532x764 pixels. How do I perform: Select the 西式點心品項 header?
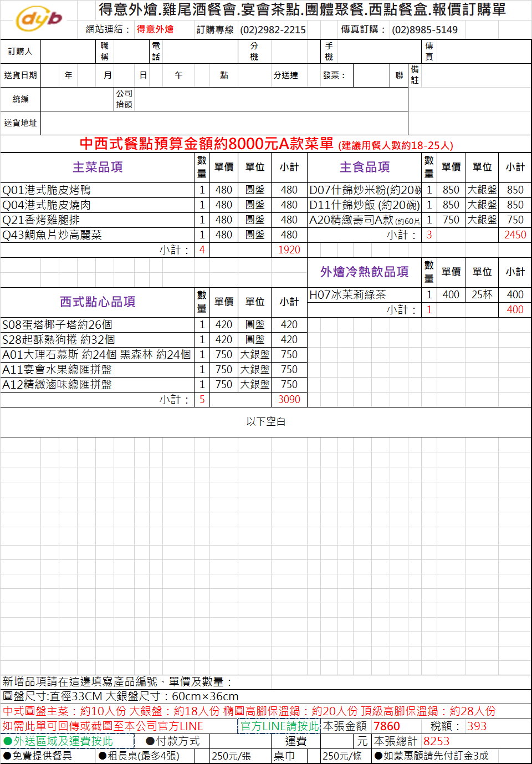point(98,302)
